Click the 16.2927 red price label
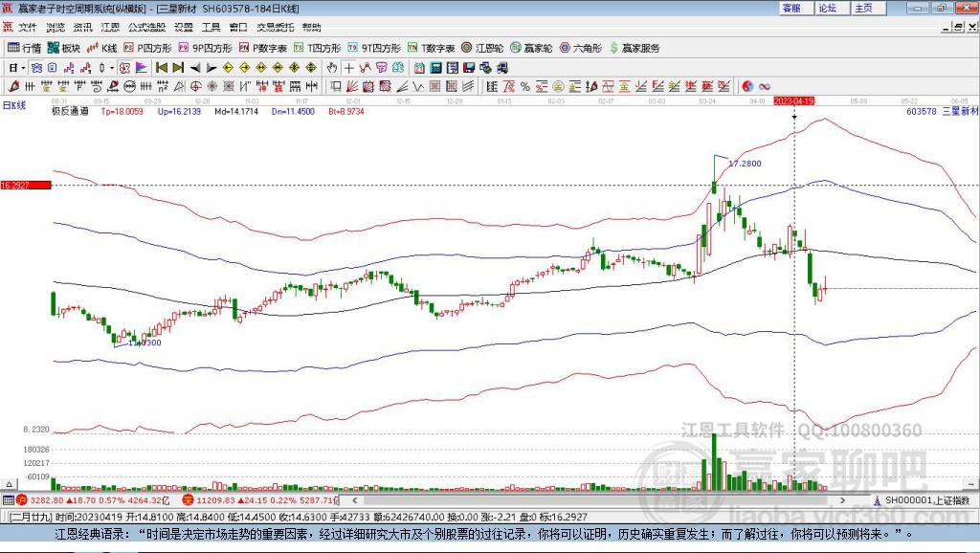The width and height of the screenshot is (980, 553). 26,185
